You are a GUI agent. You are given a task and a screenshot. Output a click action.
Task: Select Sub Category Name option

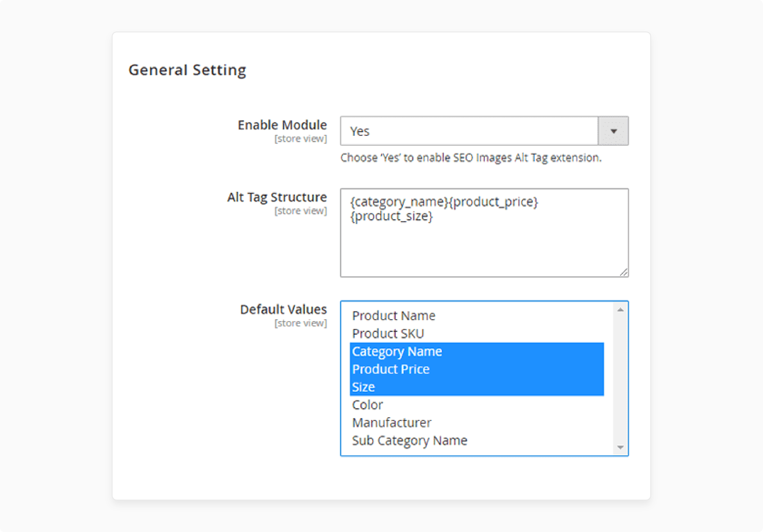click(477, 441)
